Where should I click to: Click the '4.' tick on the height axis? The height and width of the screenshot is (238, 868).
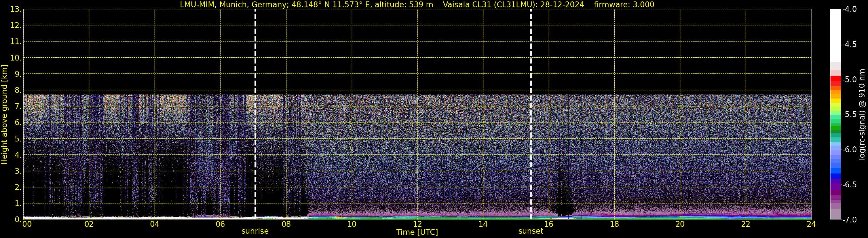coord(18,155)
